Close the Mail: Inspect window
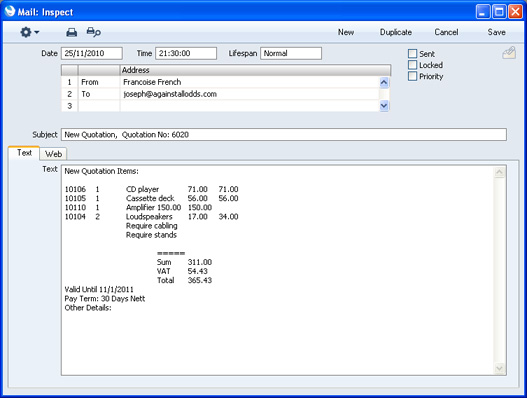The width and height of the screenshot is (527, 398). (515, 12)
